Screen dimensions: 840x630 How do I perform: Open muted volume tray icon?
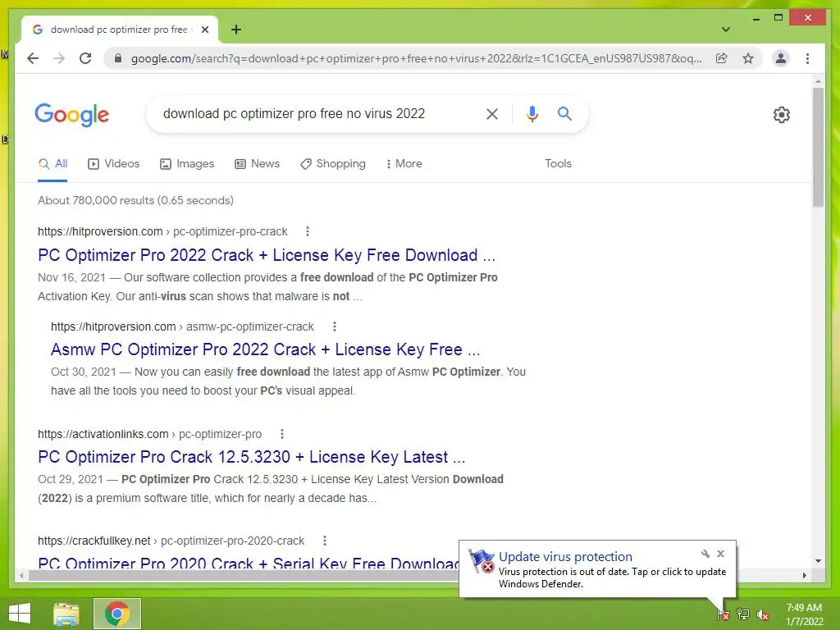pyautogui.click(x=762, y=614)
